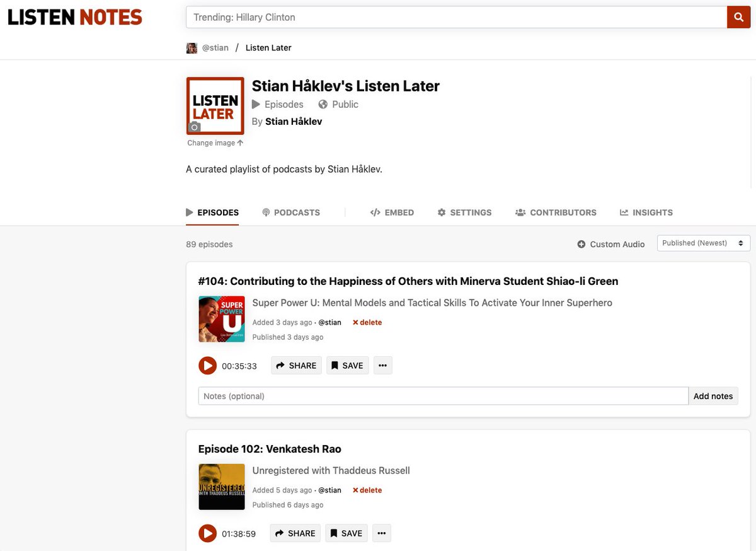Open Unregistered with Thaddeus Russell link
Image resolution: width=756 pixels, height=551 pixels.
pos(331,470)
